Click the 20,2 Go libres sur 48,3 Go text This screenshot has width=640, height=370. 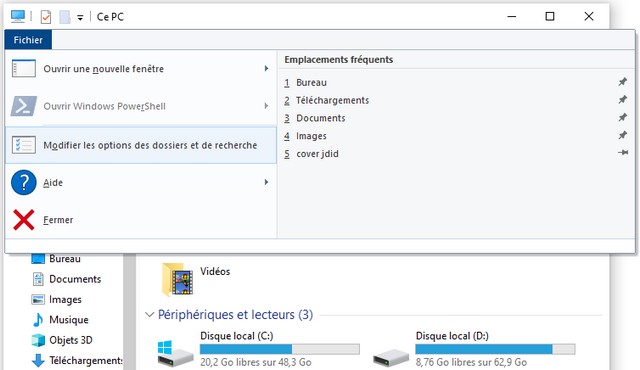click(x=256, y=362)
